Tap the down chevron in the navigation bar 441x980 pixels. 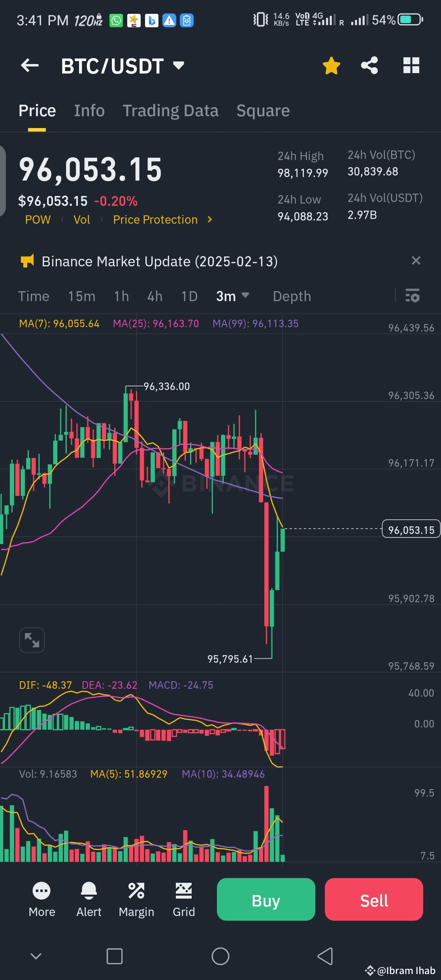click(37, 956)
